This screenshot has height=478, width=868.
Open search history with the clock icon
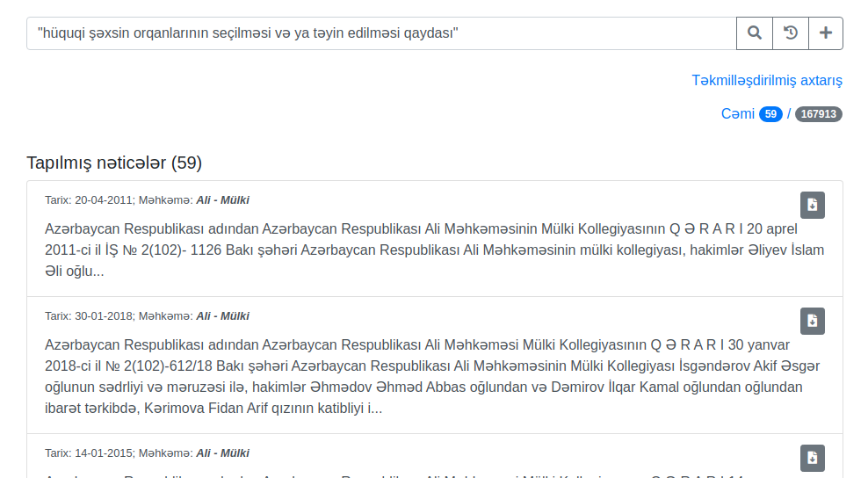[791, 33]
